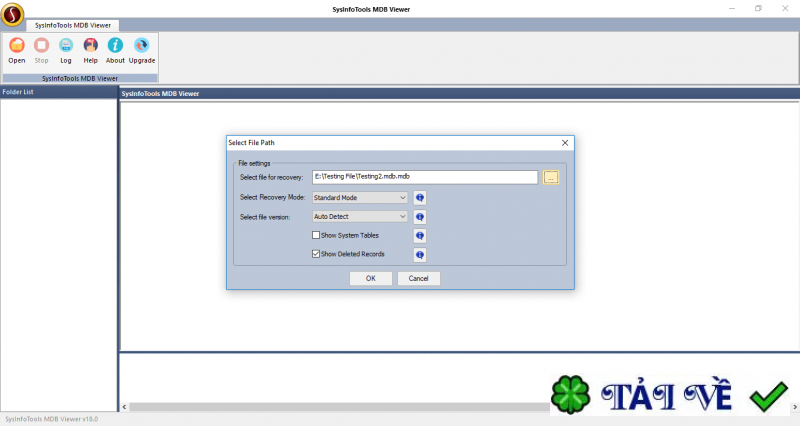Enable Show System Tables checkbox
This screenshot has width=800, height=426.
pos(316,235)
